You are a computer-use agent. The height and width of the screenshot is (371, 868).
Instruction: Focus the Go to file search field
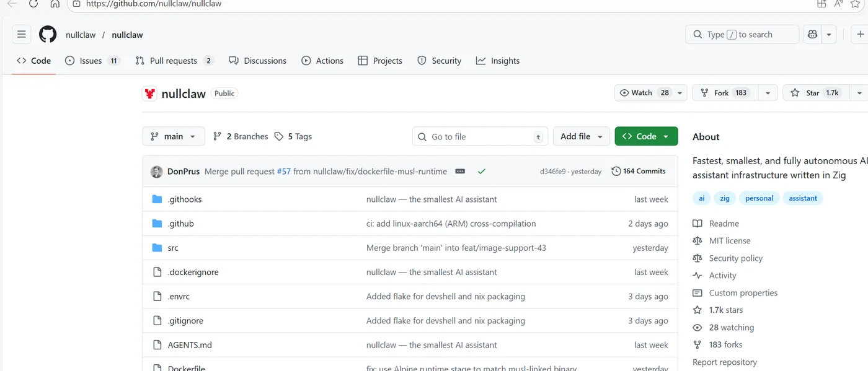(x=480, y=137)
